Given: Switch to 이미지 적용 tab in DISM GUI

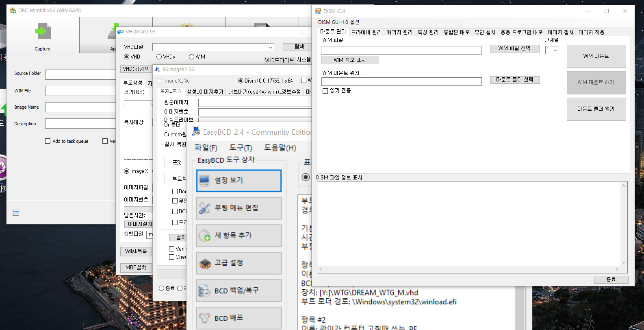Looking at the screenshot, I should (x=591, y=32).
